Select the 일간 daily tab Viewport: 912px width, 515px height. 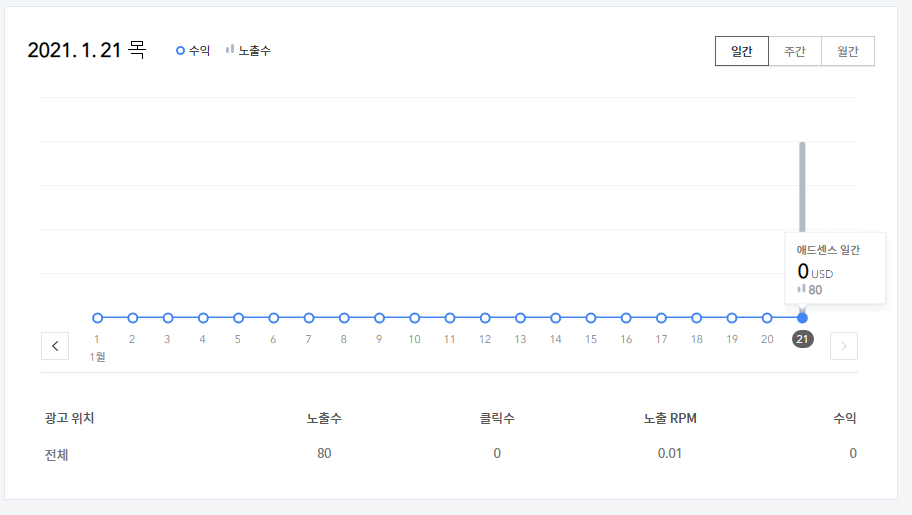click(x=742, y=51)
